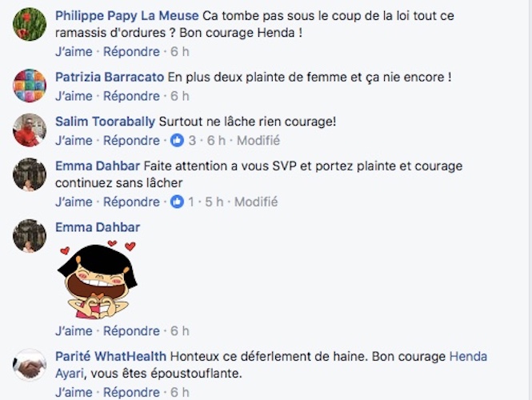Open Emma Dahbar's avatar on 'Faite attention' comment
The image size is (532, 400).
point(30,174)
